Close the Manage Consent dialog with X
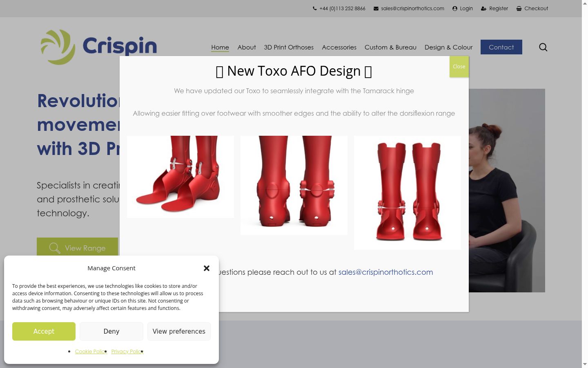This screenshot has height=368, width=588. 207,268
